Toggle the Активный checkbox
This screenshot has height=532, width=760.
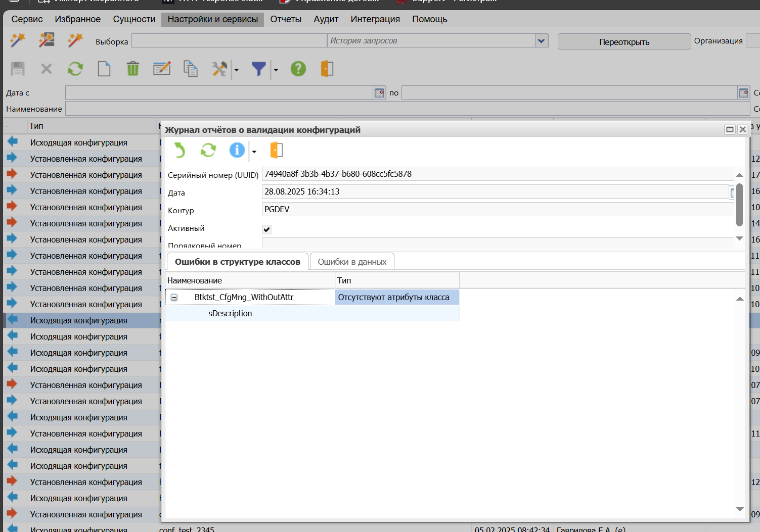coord(267,229)
